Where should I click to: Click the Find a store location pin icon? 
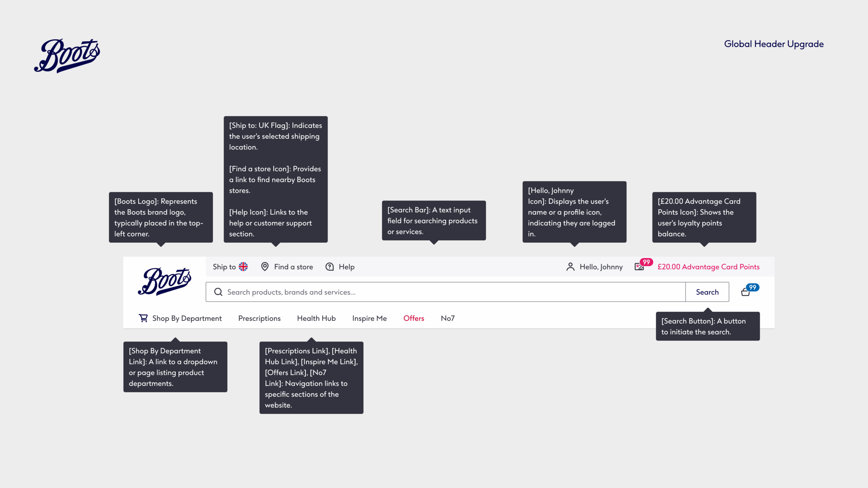pos(265,267)
